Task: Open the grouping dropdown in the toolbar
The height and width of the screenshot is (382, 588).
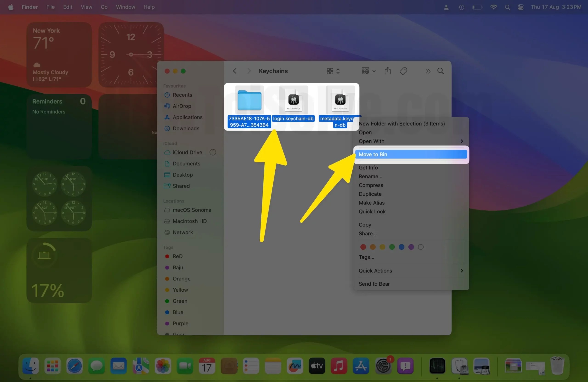Action: pos(368,71)
